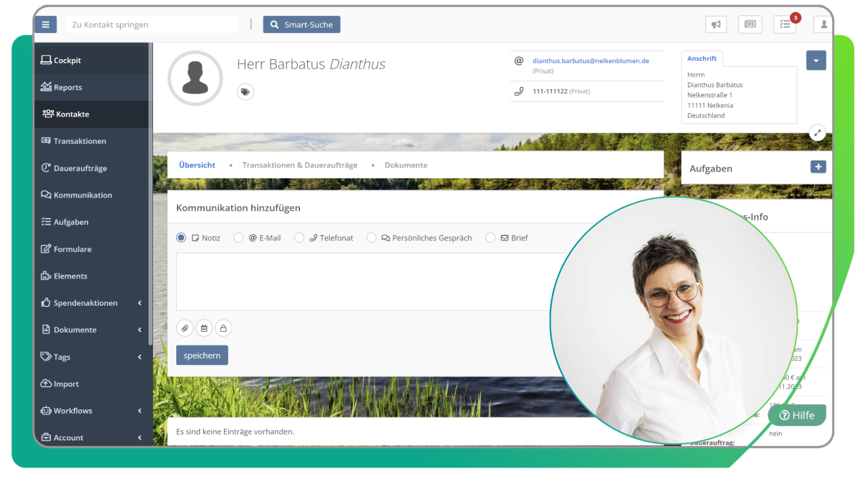Attach a file with the paperclip icon
This screenshot has width=868, height=488.
coord(185,328)
